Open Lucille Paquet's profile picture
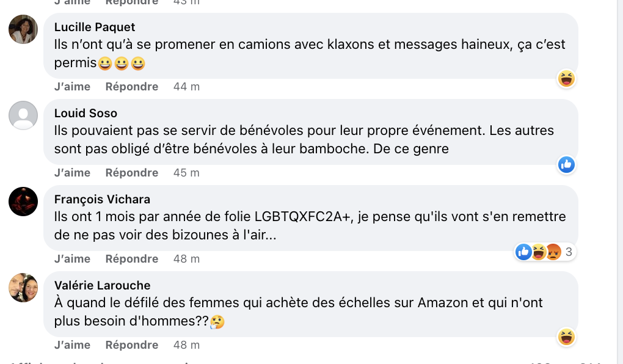Viewport: 623px width, 364px height. point(23,29)
